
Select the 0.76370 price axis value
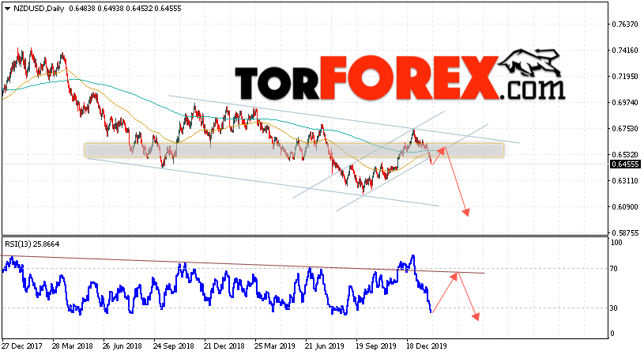[625, 25]
